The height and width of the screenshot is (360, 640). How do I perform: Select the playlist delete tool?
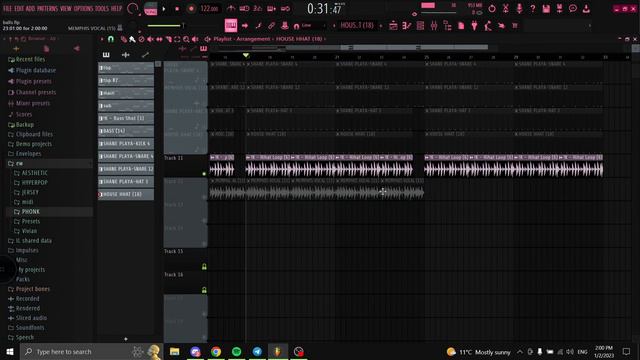[142, 39]
